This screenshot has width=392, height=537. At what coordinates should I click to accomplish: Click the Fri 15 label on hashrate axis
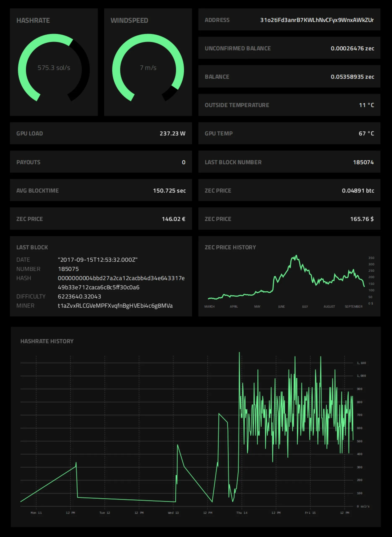coord(310,513)
